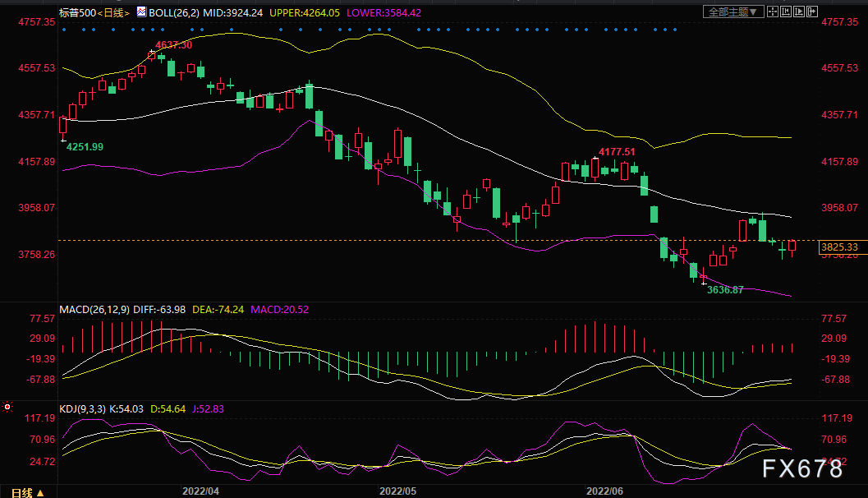
Task: Click the marker at the 3636.87 low
Action: [x=704, y=283]
